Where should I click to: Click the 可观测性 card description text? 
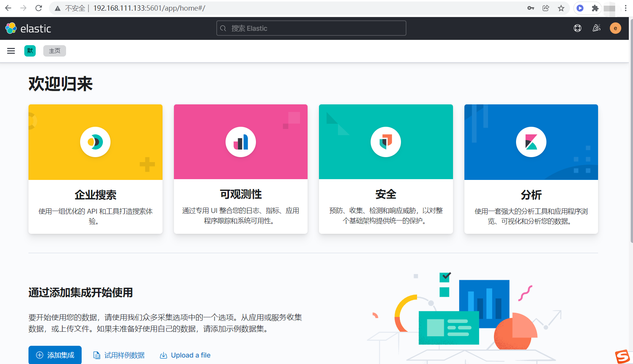(x=241, y=216)
